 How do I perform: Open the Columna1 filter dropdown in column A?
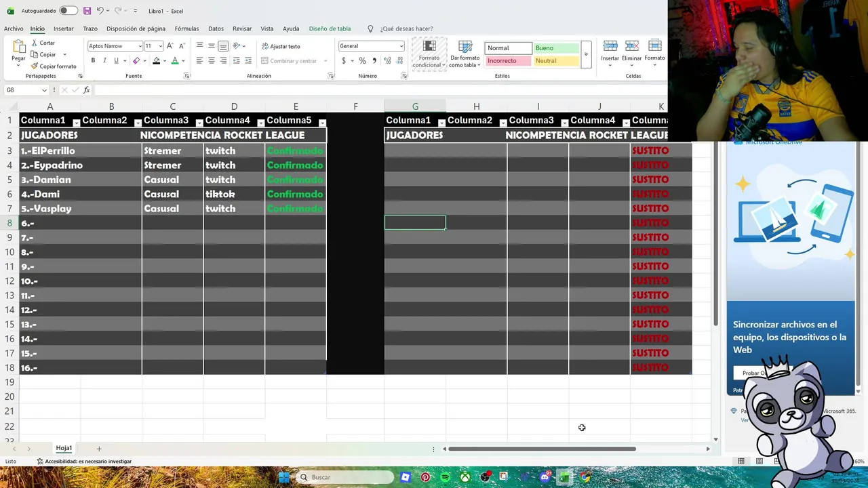76,123
